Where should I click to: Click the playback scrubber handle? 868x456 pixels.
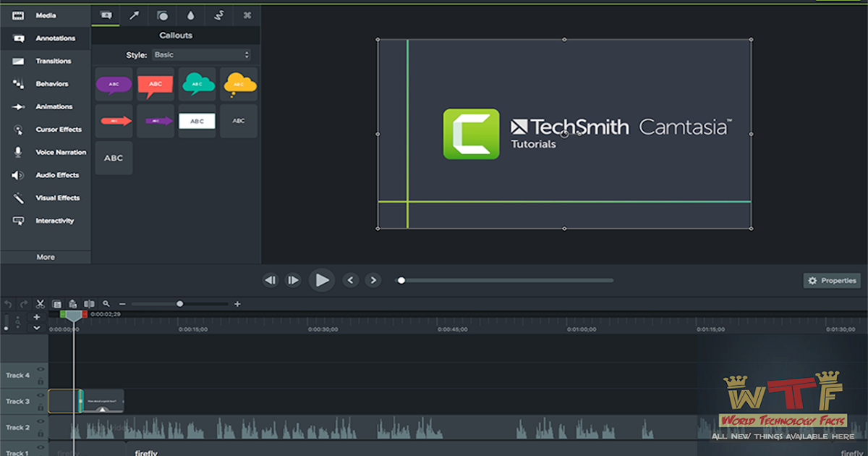click(401, 280)
